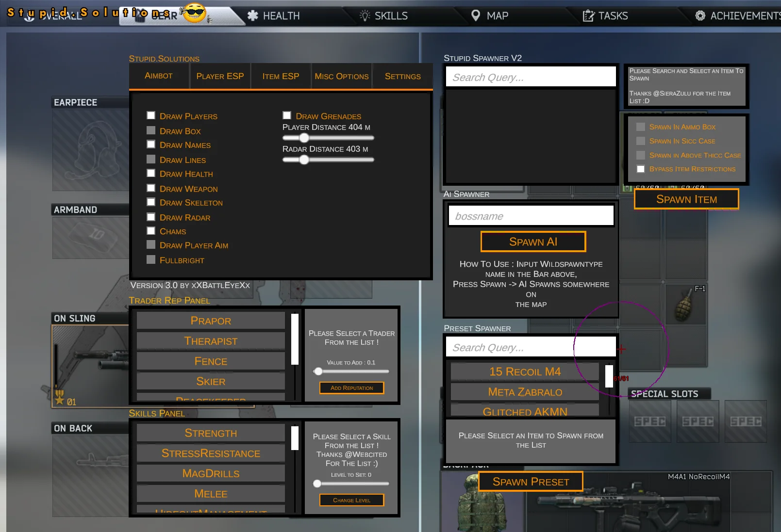Click the Add Reputation button
Screen dimensions: 781x532
point(351,388)
